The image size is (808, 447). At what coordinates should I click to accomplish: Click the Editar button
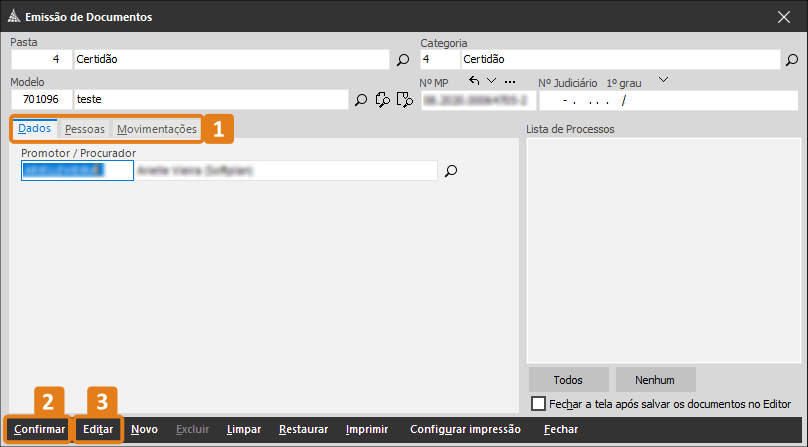pyautogui.click(x=98, y=429)
